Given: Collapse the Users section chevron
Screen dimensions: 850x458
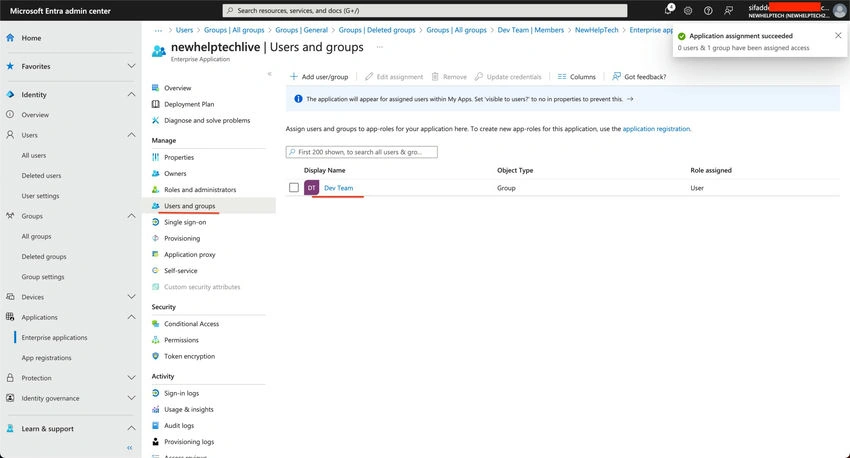Looking at the screenshot, I should 131,135.
